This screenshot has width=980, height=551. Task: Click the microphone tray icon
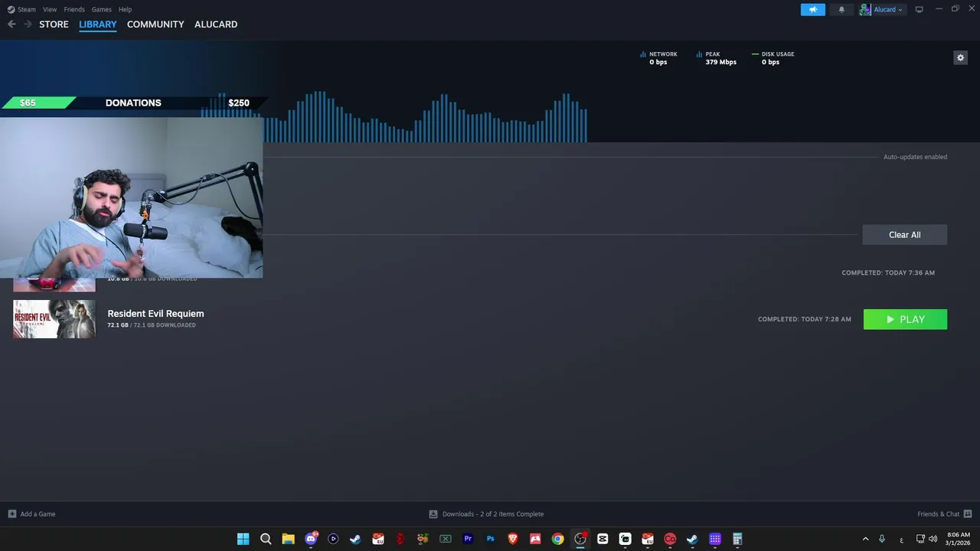click(x=882, y=539)
